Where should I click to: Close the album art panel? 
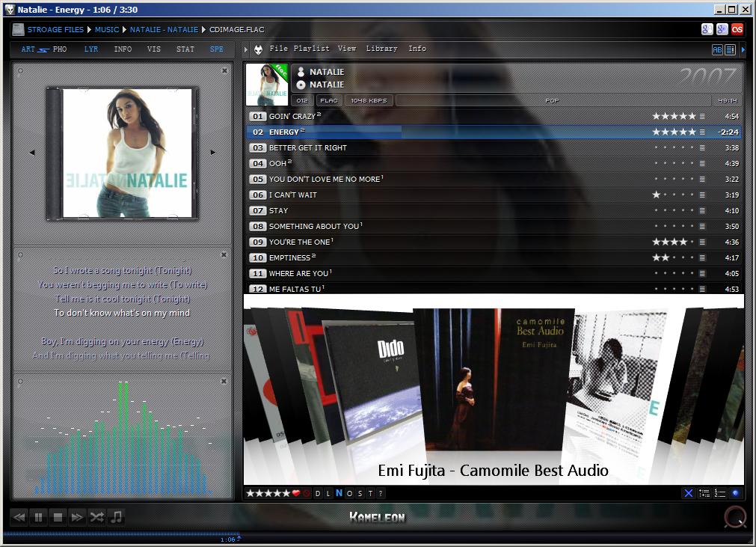tap(224, 70)
